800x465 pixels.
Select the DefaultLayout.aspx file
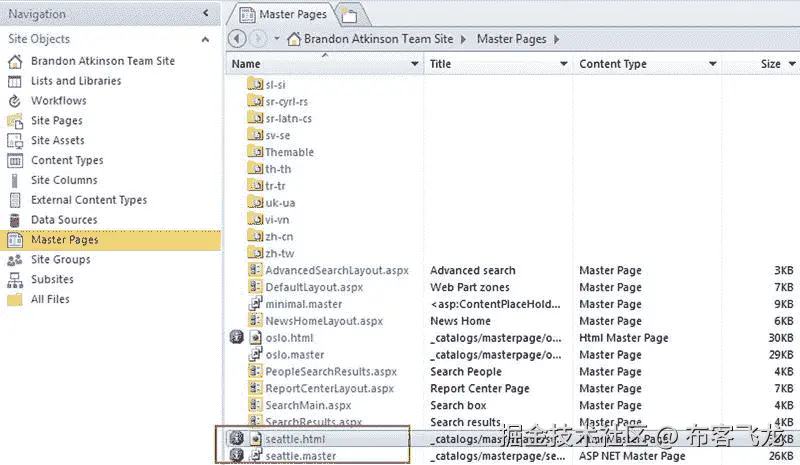coord(314,287)
